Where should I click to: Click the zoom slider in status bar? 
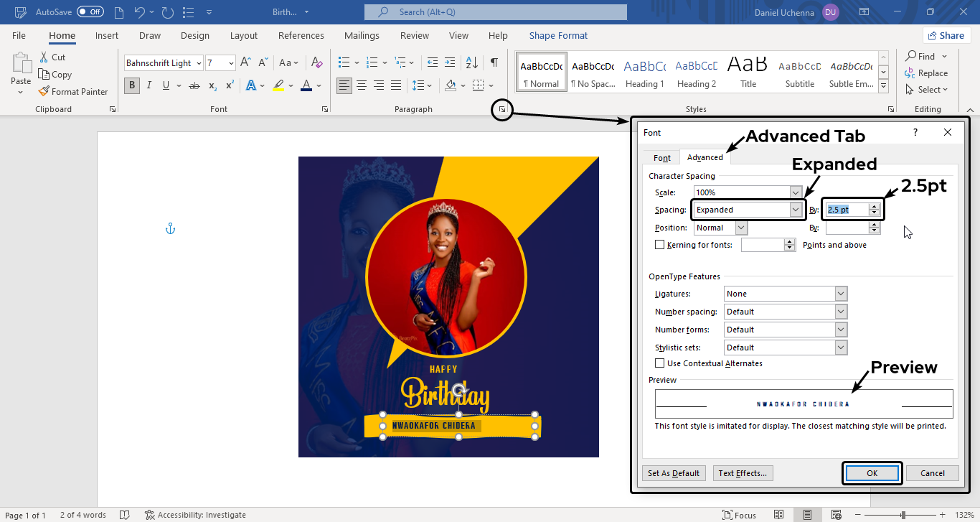(903, 515)
